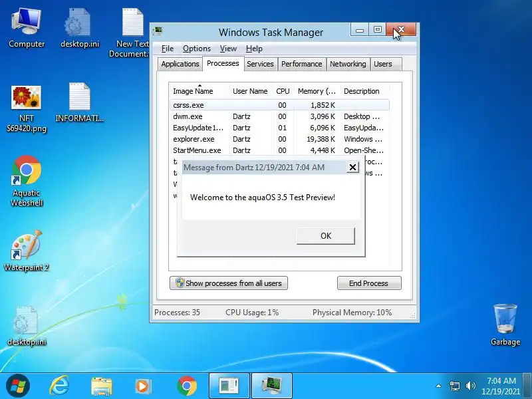
Task: Open the Waterpaint 2 shortcut
Action: click(27, 251)
